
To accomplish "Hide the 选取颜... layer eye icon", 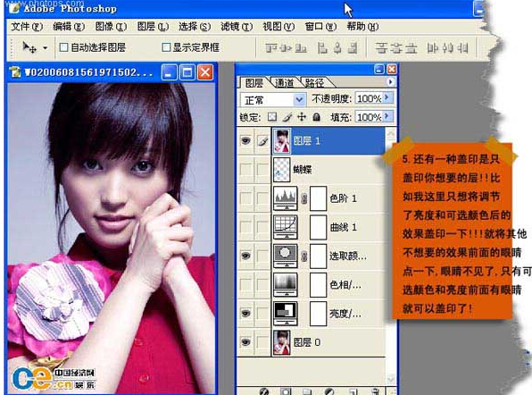I will [245, 256].
